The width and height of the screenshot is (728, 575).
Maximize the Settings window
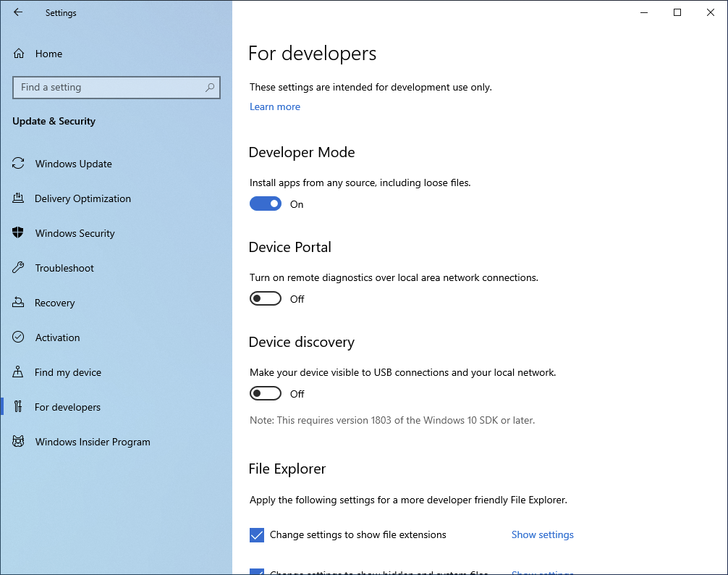pos(677,12)
